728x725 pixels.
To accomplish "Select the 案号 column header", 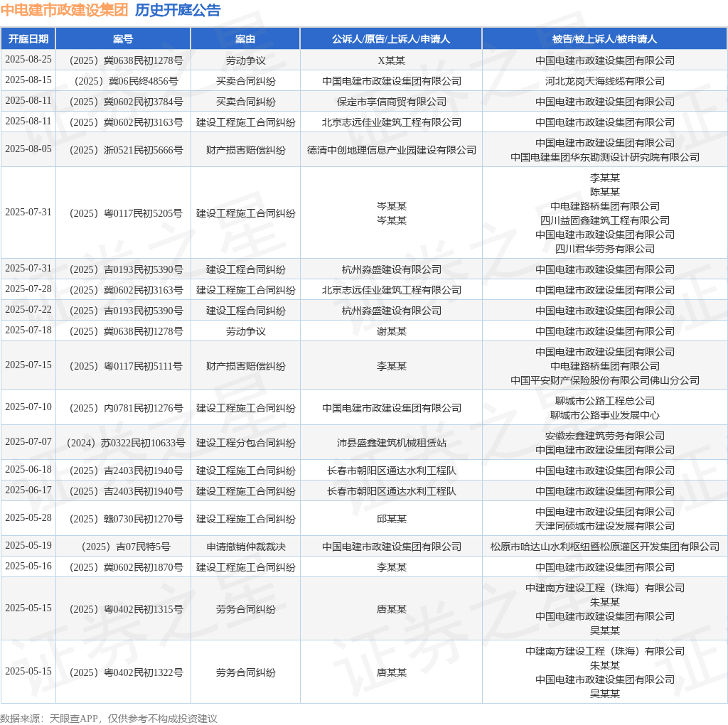I will pyautogui.click(x=123, y=39).
